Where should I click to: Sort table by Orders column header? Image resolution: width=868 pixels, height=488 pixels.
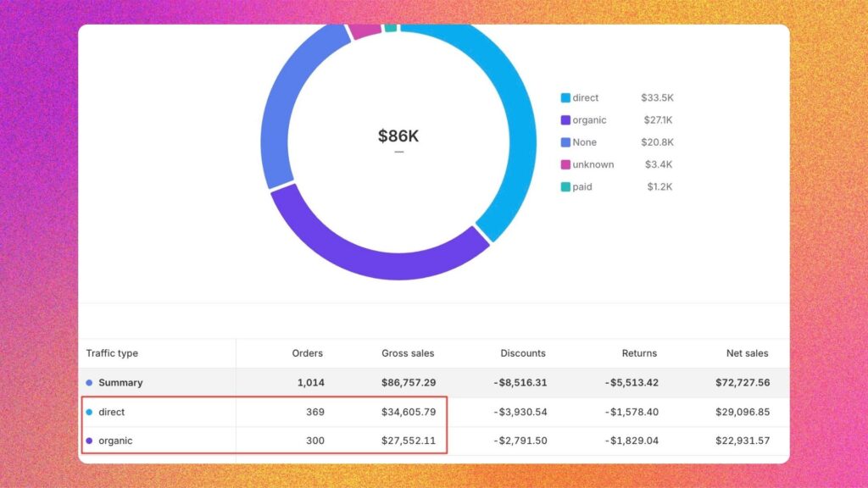[307, 353]
